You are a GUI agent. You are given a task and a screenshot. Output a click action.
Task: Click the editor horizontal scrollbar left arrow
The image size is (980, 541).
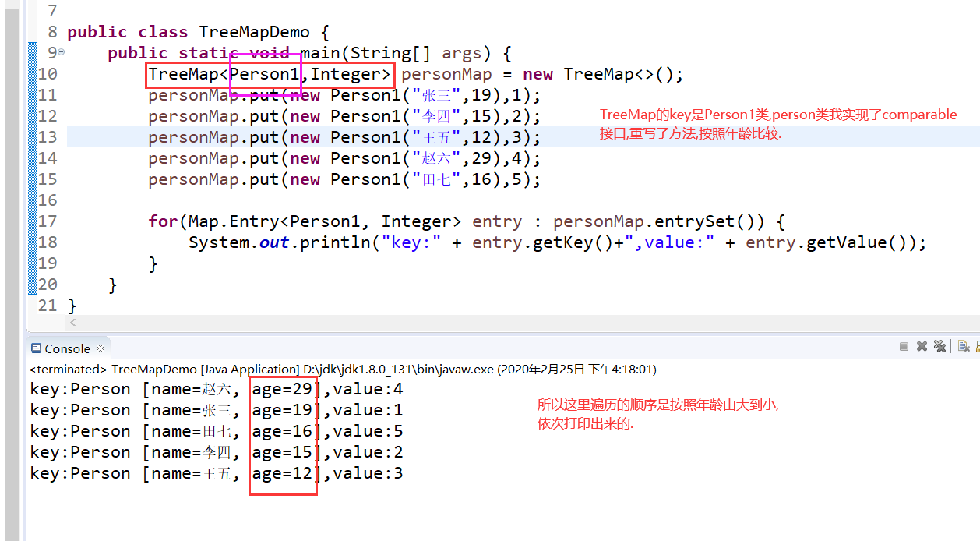coord(73,323)
